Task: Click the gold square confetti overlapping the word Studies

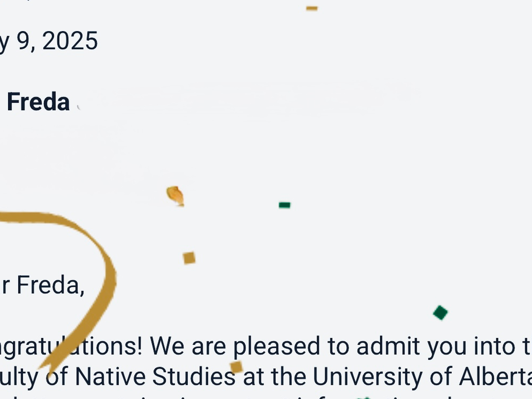Action: coord(236,367)
